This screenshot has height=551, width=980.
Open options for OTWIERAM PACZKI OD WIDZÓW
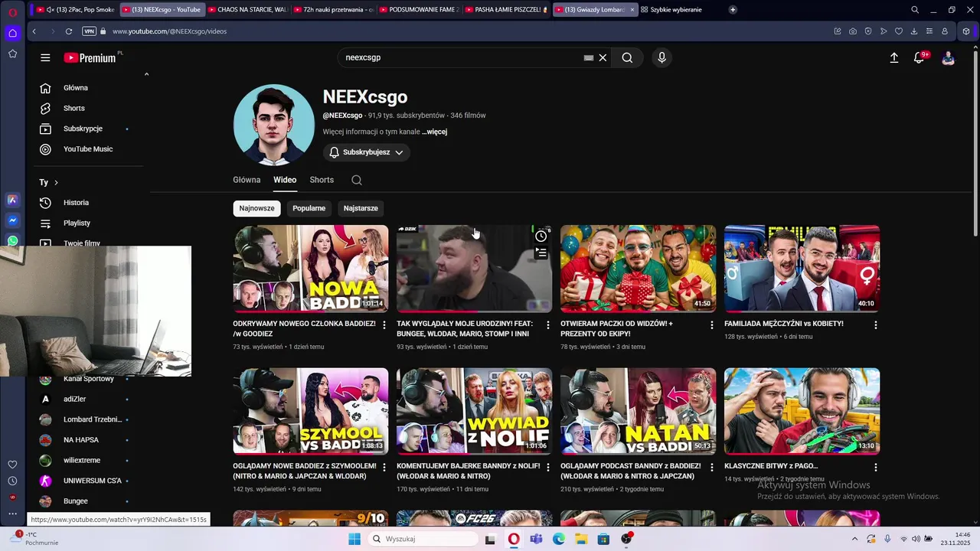tap(711, 325)
